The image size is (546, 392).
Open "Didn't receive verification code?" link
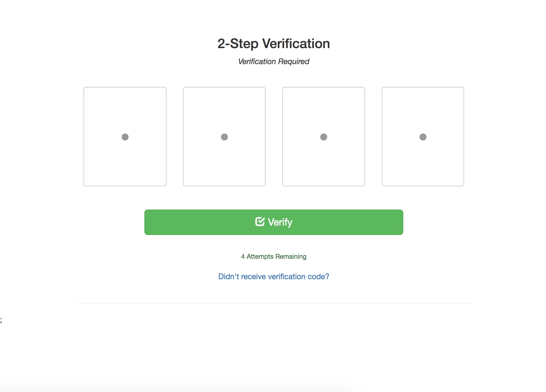coord(274,276)
